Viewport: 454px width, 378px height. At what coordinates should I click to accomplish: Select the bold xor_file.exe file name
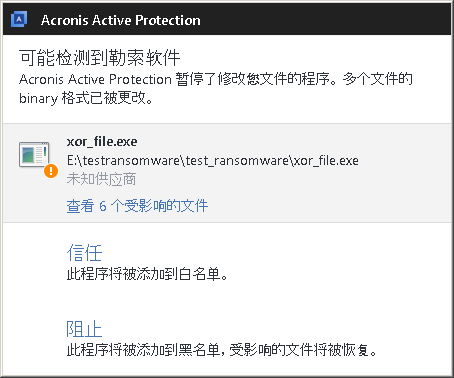102,142
